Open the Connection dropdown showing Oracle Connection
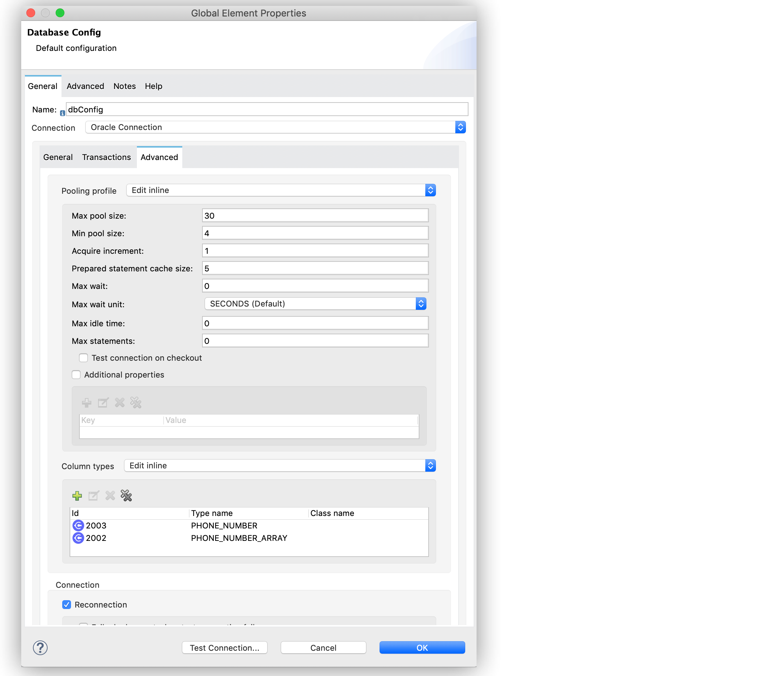The image size is (784, 676). point(460,127)
